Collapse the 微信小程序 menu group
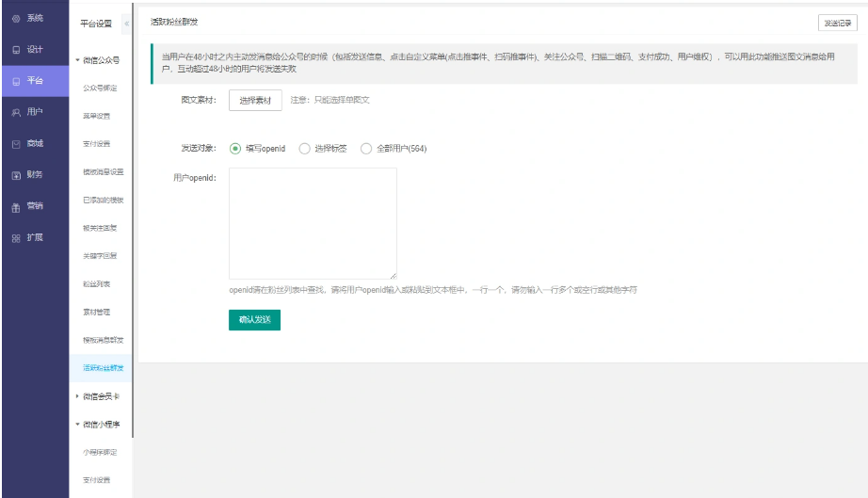The height and width of the screenshot is (498, 868). click(x=78, y=425)
